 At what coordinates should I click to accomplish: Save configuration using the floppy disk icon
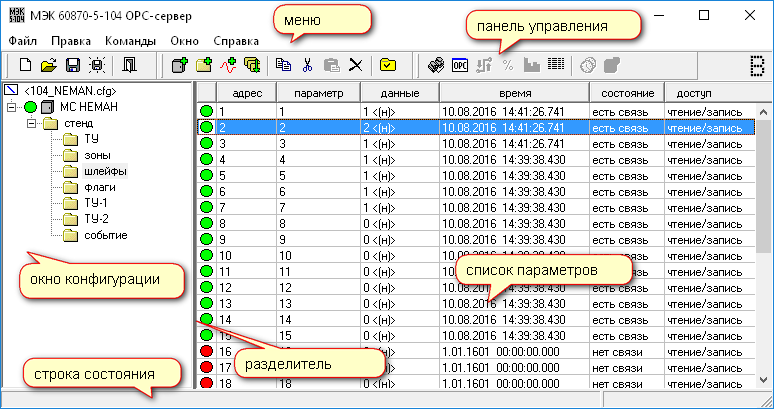[x=72, y=65]
